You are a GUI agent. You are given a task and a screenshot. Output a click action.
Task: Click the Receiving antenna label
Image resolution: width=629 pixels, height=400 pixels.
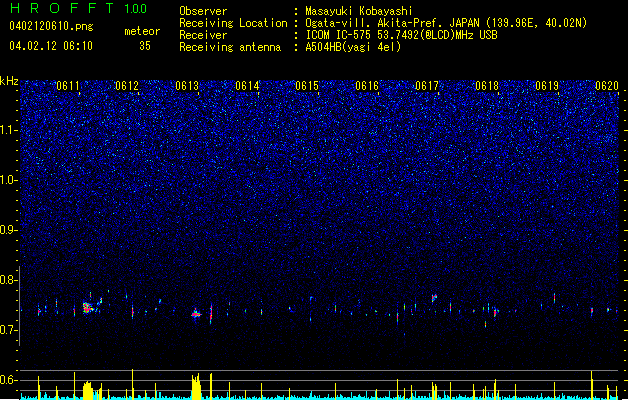click(x=230, y=47)
